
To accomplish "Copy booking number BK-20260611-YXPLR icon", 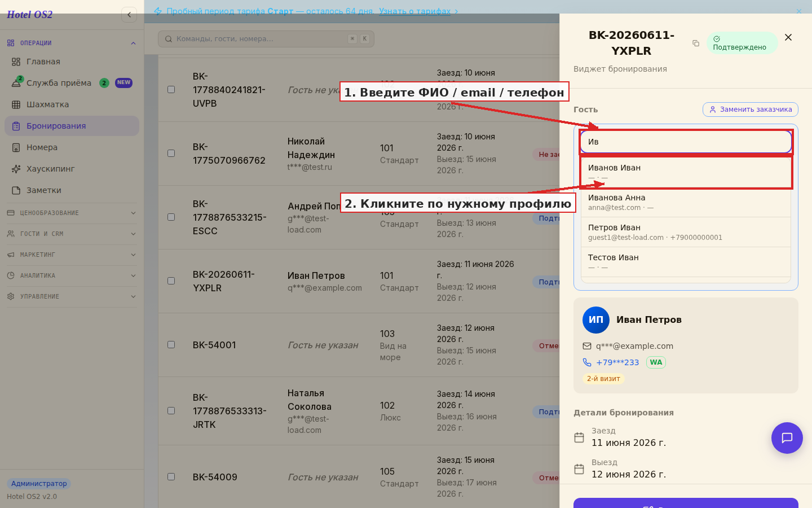I will (x=696, y=43).
